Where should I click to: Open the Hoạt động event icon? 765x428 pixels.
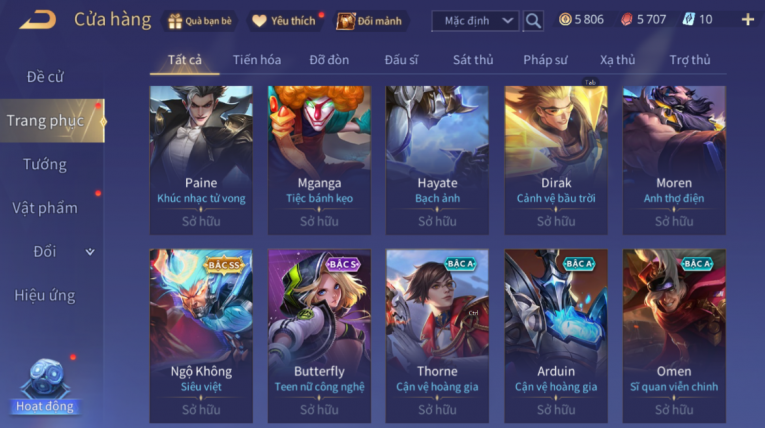pyautogui.click(x=45, y=387)
